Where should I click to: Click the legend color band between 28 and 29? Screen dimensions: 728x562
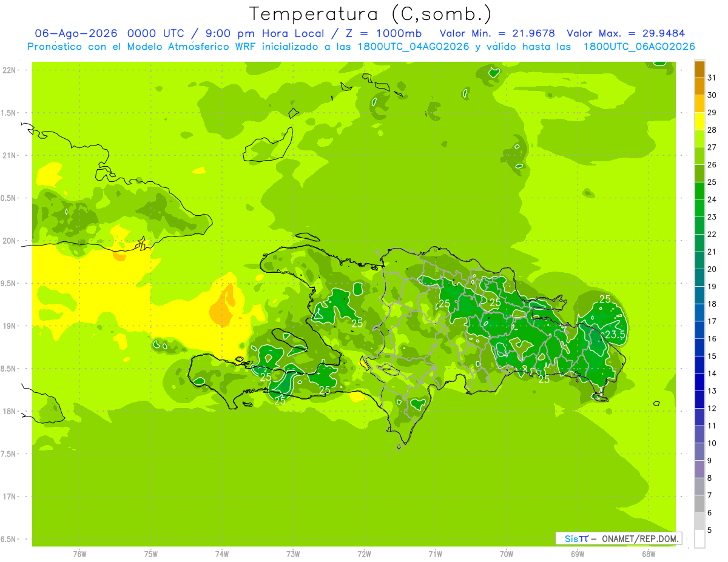(699, 121)
